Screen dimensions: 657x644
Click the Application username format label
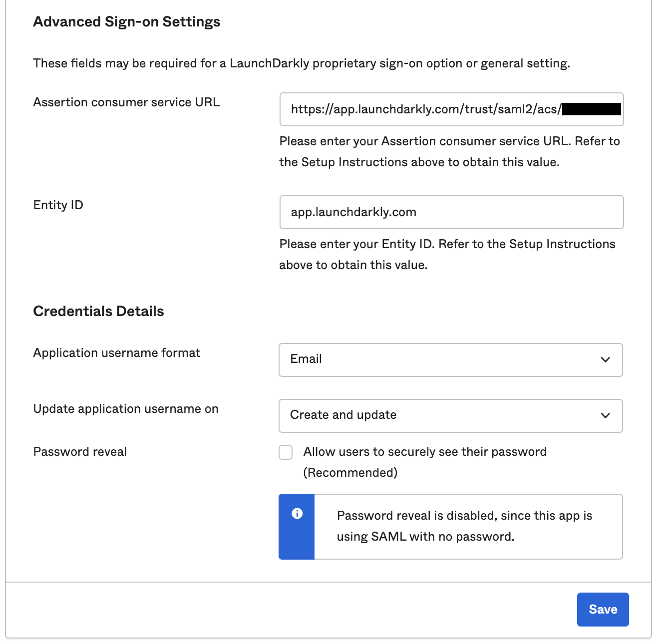[x=116, y=352]
